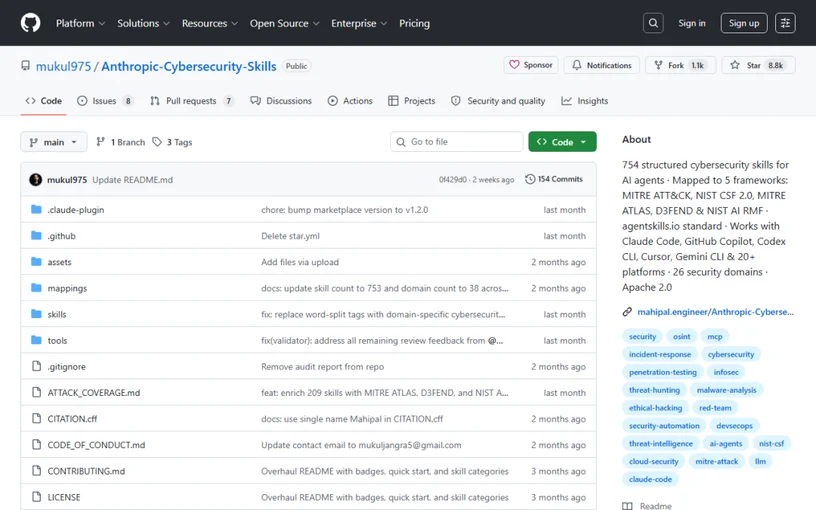The image size is (816, 510).
Task: Switch to the Issues tab
Action: click(105, 101)
